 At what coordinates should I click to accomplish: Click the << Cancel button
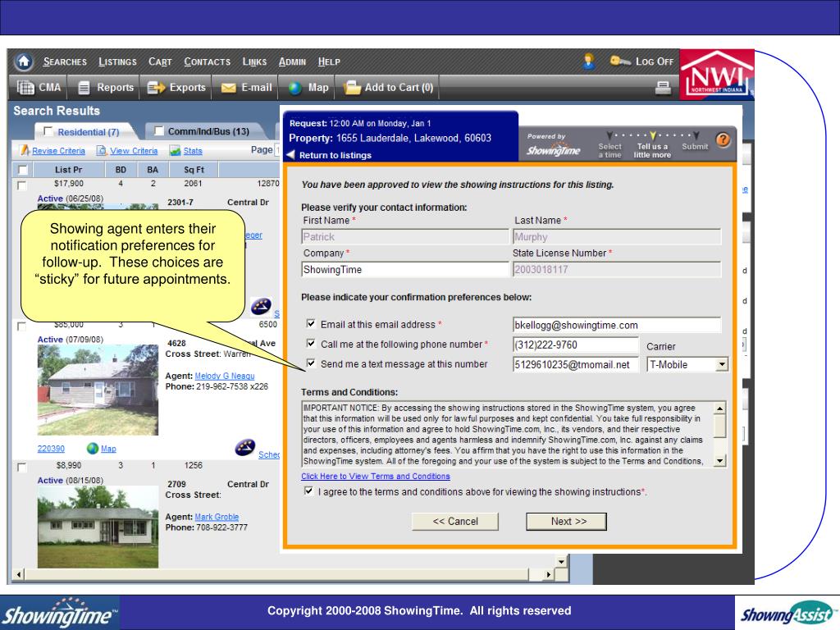point(454,521)
